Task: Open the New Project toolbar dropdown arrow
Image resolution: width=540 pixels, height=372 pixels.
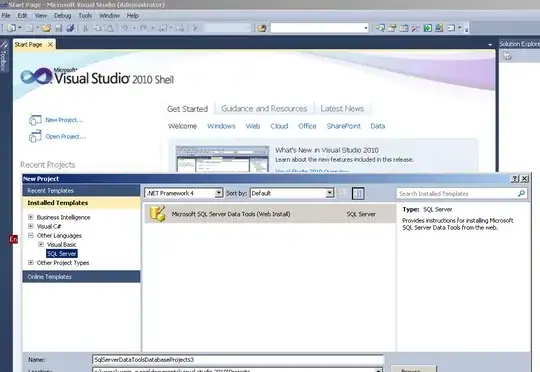Action: 20,28
